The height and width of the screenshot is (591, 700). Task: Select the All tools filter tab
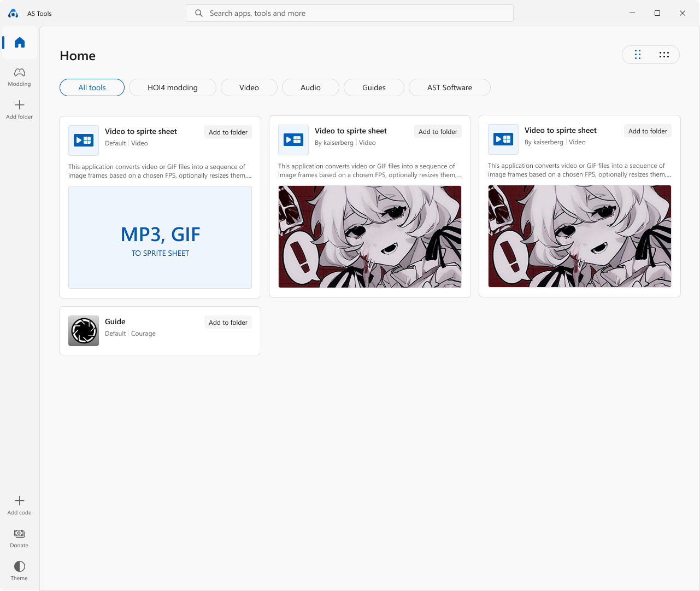click(92, 87)
